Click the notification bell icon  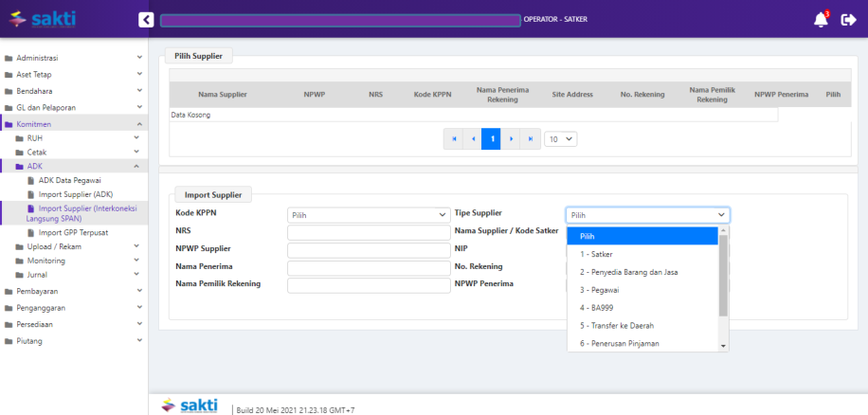(x=821, y=19)
